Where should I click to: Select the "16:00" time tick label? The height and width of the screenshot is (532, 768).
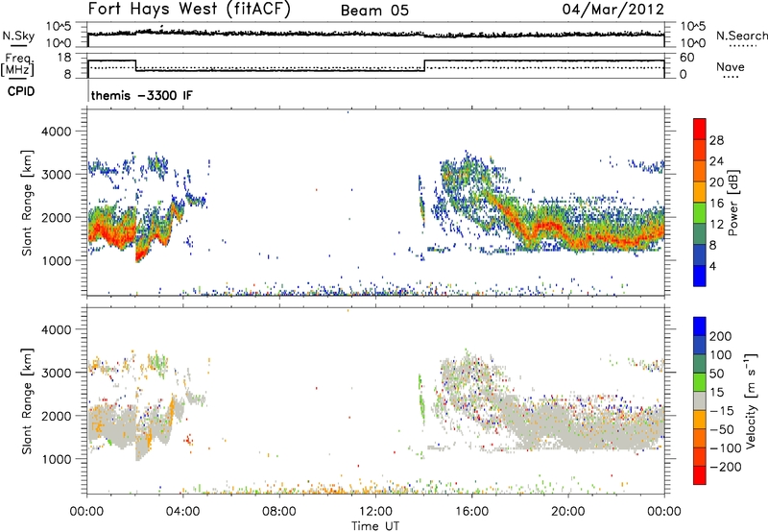471,512
